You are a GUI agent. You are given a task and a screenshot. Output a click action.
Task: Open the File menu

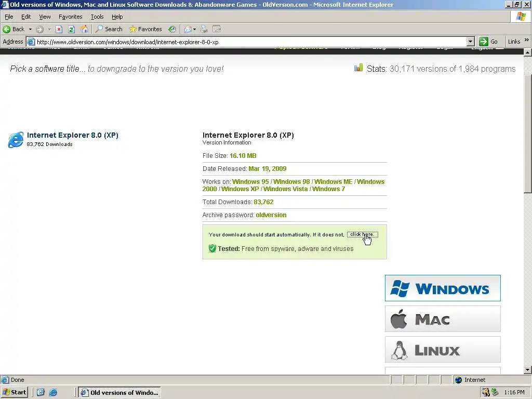point(9,17)
